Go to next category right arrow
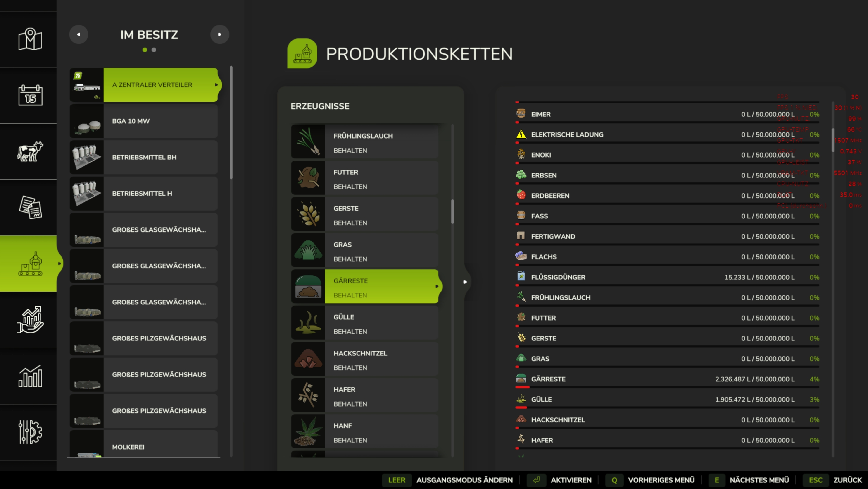This screenshot has width=868, height=489. (219, 34)
